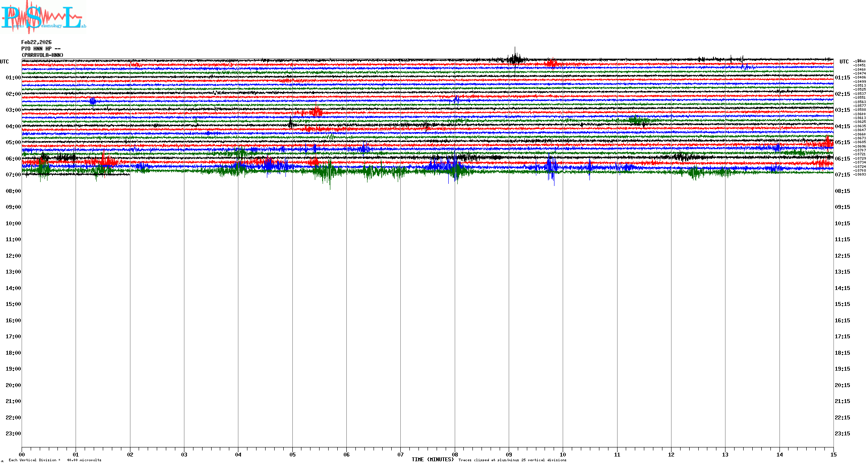Click the Each Vertical Division scale note

(x=54, y=460)
